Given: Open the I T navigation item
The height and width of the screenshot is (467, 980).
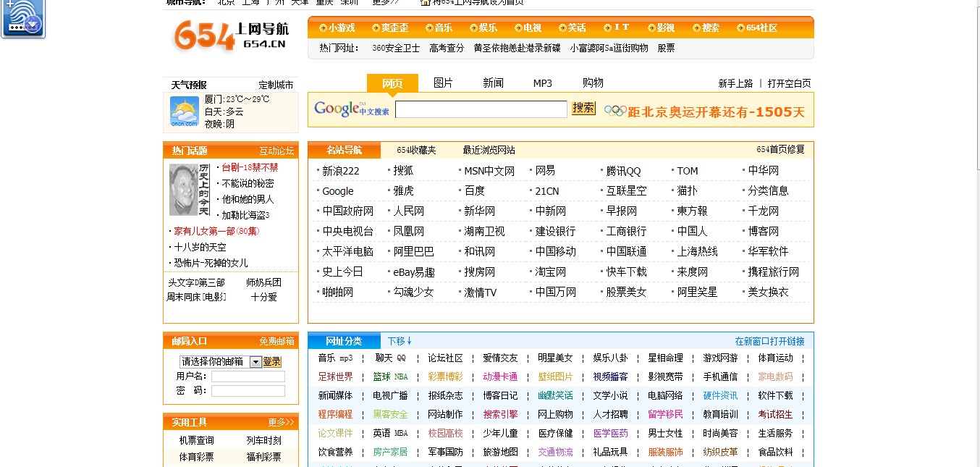Looking at the screenshot, I should (x=617, y=28).
